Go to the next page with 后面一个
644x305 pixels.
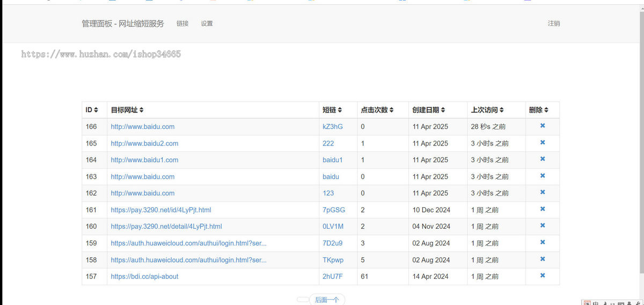(x=327, y=300)
